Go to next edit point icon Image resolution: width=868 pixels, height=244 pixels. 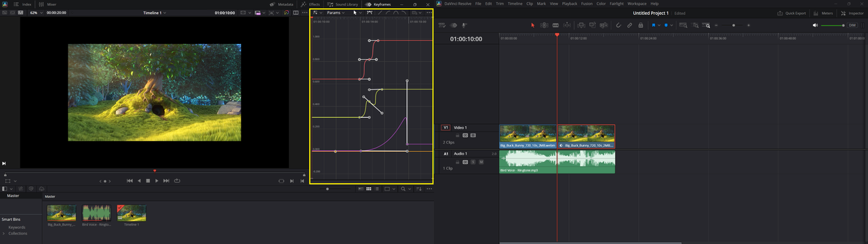click(292, 181)
